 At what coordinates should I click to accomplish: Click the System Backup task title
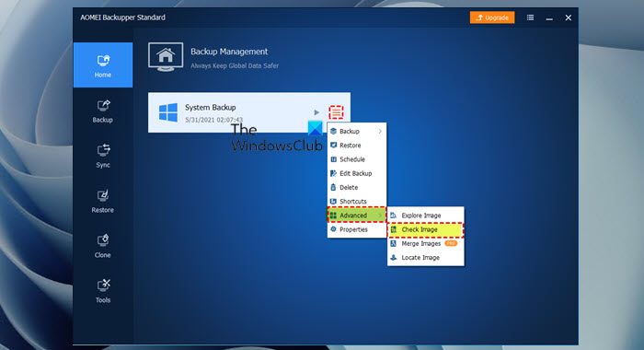[211, 108]
